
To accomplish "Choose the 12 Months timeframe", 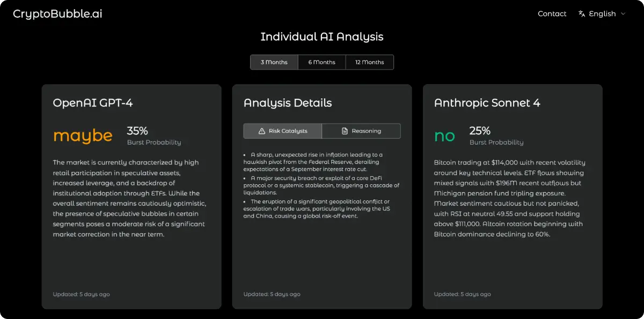I will coord(369,62).
